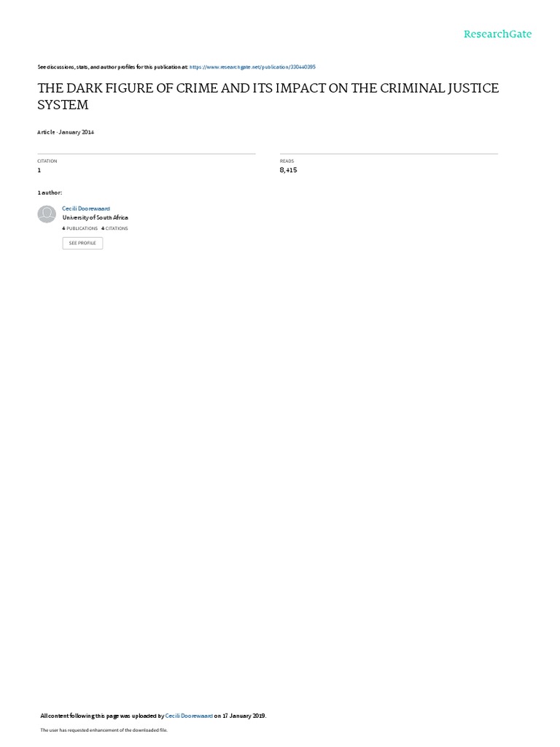Click 'All content following this page' footer text
This screenshot has height=747, width=560.
[x=102, y=716]
